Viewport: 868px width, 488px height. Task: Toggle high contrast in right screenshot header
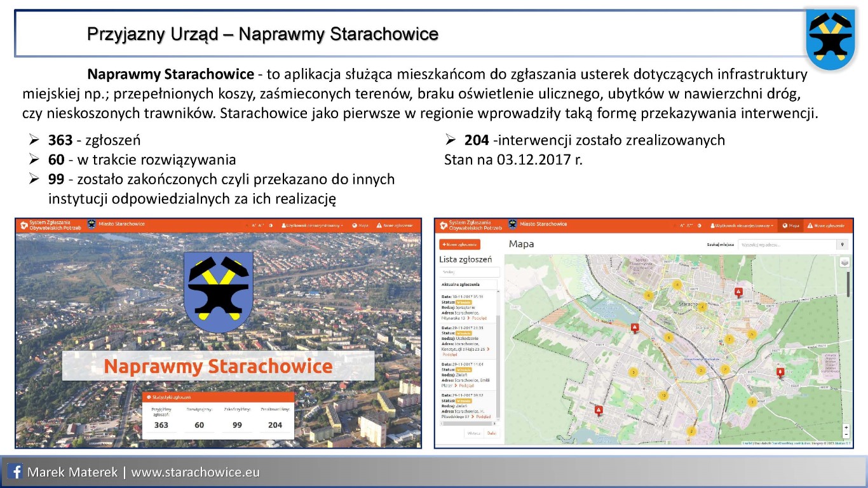(x=699, y=226)
